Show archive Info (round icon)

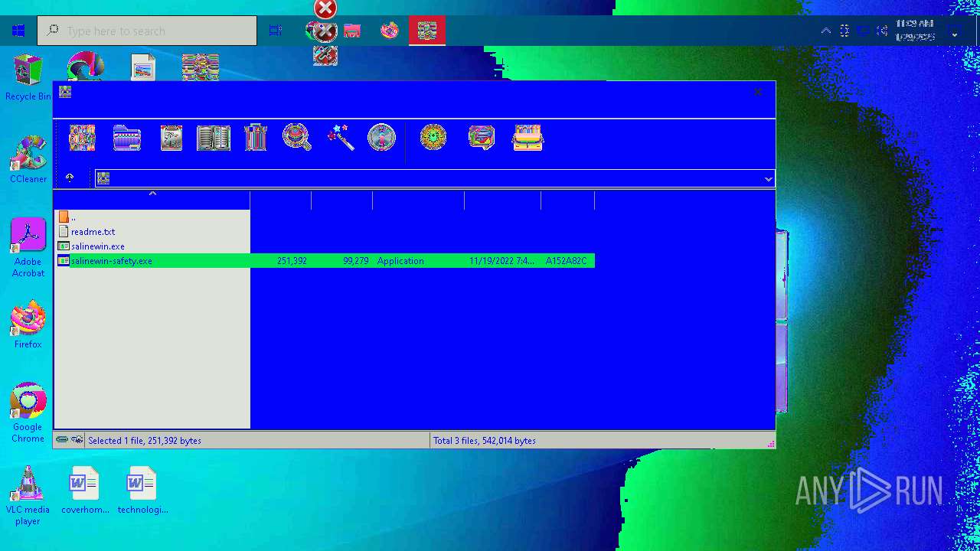381,138
